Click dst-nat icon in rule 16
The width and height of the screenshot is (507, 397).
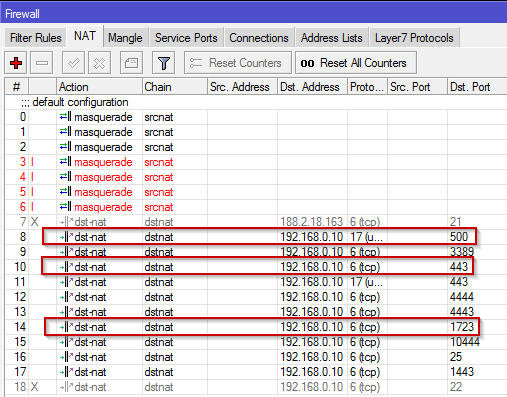[66, 357]
